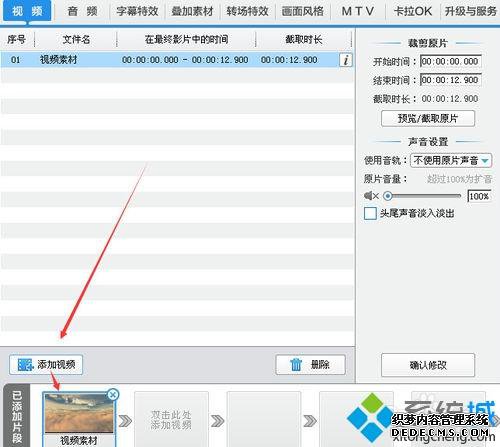Open the 使用音轨 dropdown
Screen dimensions: 500x447
point(451,161)
